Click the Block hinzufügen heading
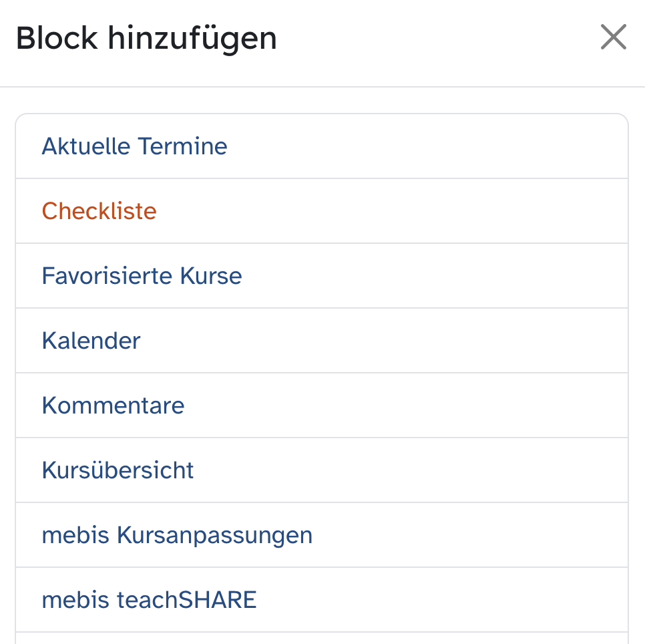Image resolution: width=645 pixels, height=644 pixels. 146,39
